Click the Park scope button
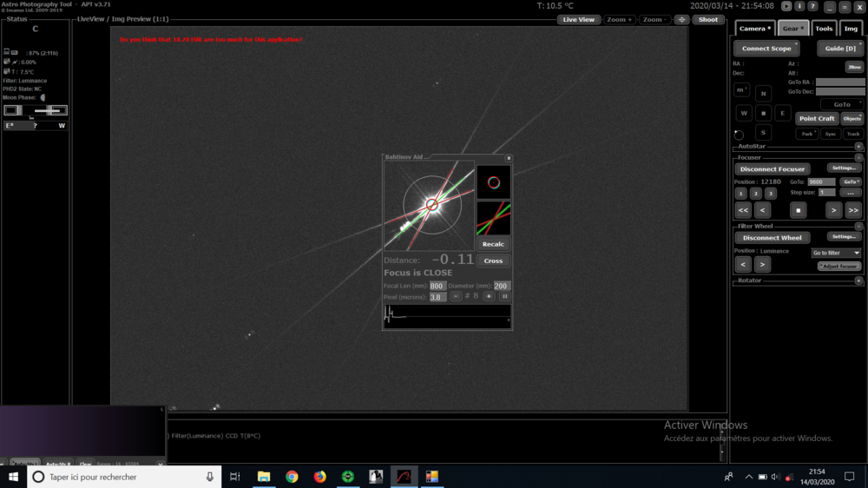This screenshot has width=868, height=488. coord(807,134)
